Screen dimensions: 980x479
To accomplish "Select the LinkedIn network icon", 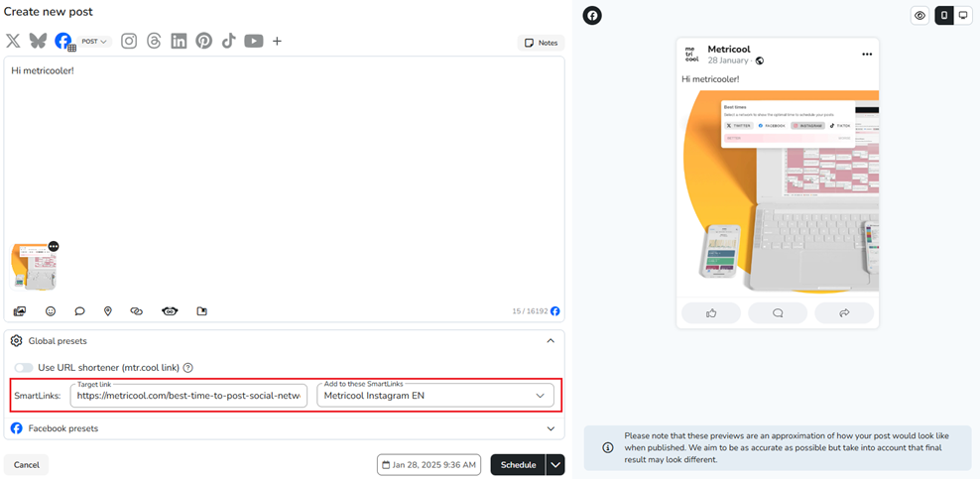I will click(179, 41).
